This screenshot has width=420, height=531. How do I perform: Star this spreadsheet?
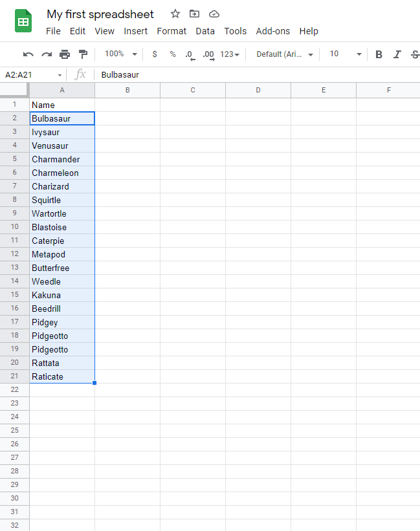[x=175, y=14]
